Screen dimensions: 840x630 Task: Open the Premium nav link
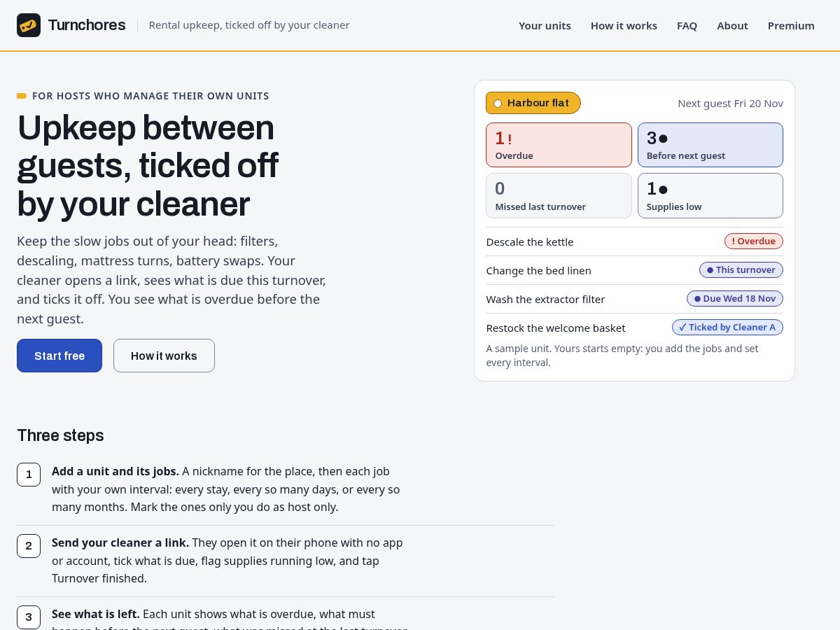coord(791,25)
